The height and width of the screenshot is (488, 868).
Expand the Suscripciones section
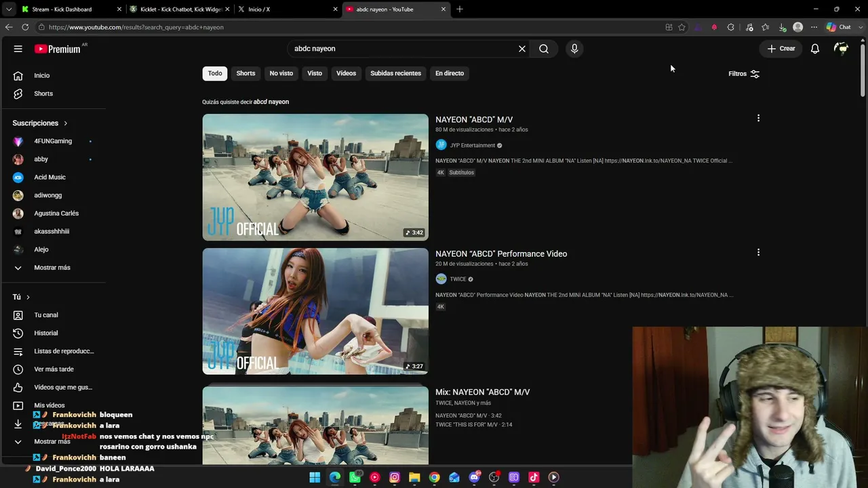pyautogui.click(x=40, y=123)
